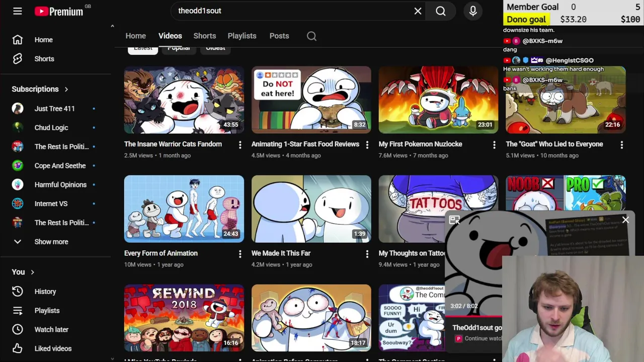Open Internet VS channel avatar

18,204
